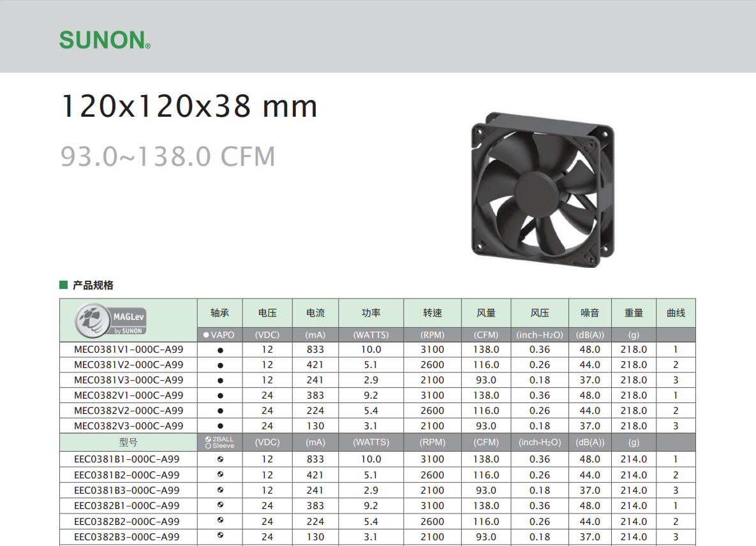Select model EEC0382B3-000C-A99
Screen dimensions: 756x546
tap(127, 537)
